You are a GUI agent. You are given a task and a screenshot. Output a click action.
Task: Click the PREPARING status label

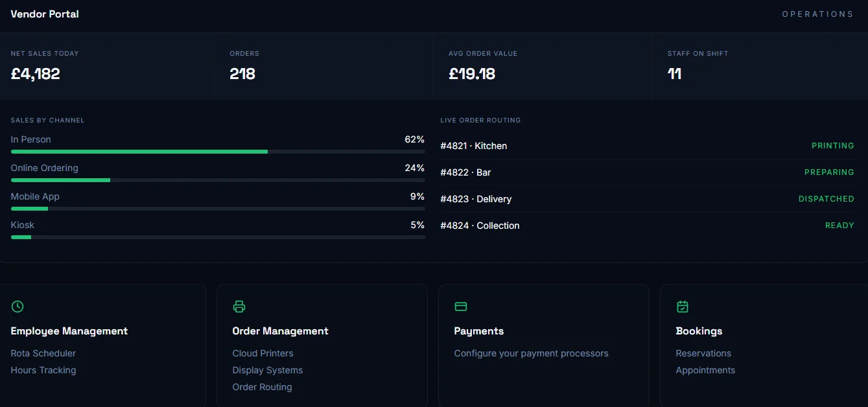[x=829, y=172]
